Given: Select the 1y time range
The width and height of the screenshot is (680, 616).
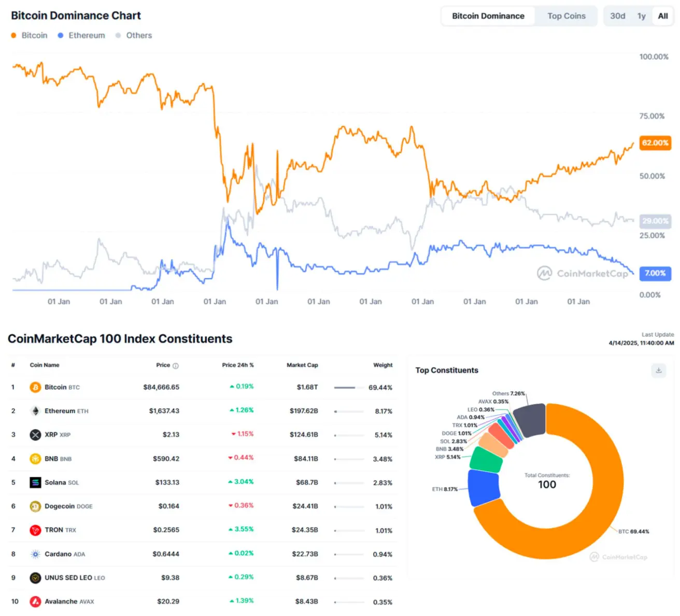Looking at the screenshot, I should pos(642,16).
